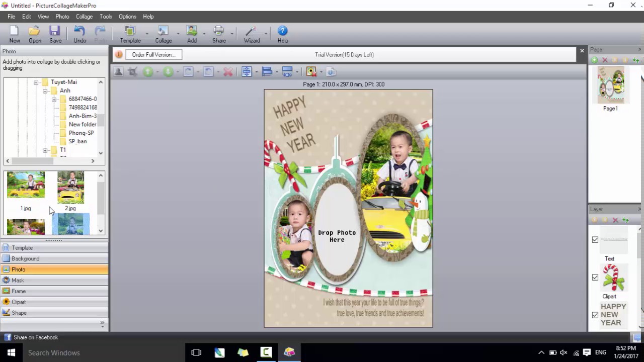Undo the last action
Image resolution: width=644 pixels, height=362 pixels.
click(x=79, y=34)
